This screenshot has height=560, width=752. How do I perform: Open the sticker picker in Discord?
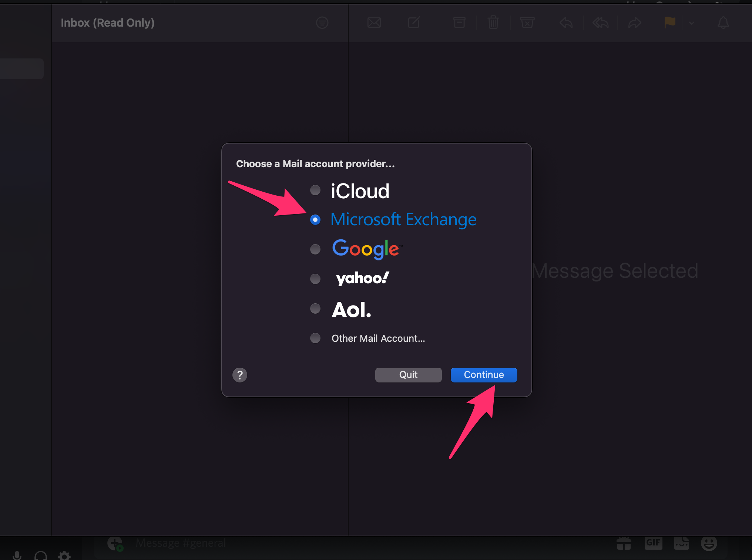click(681, 543)
